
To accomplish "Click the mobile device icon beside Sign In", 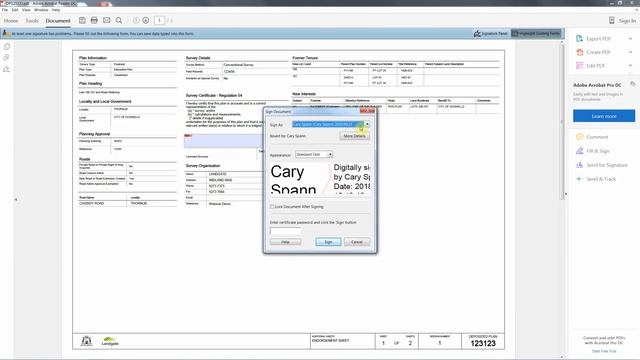I will pyautogui.click(x=611, y=20).
